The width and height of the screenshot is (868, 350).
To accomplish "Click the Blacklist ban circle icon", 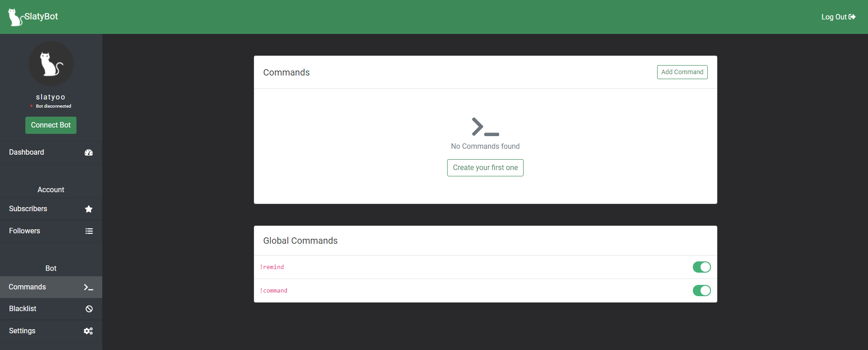I will point(89,309).
